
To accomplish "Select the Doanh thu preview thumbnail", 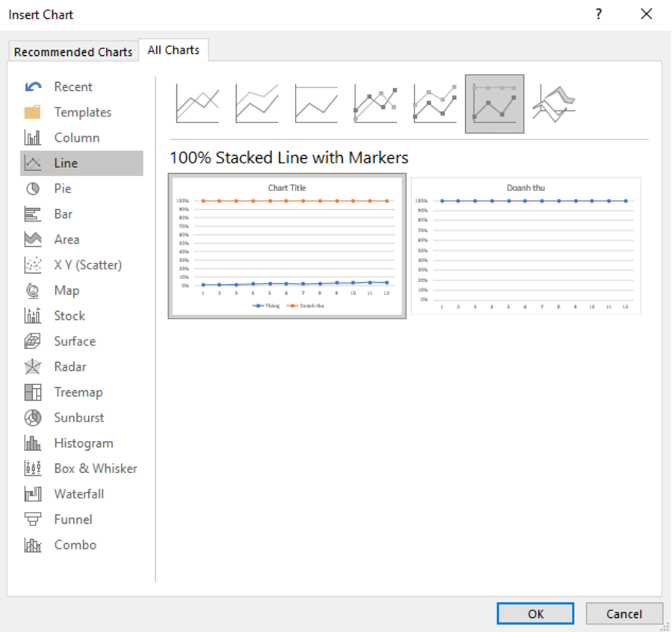I will click(x=526, y=246).
